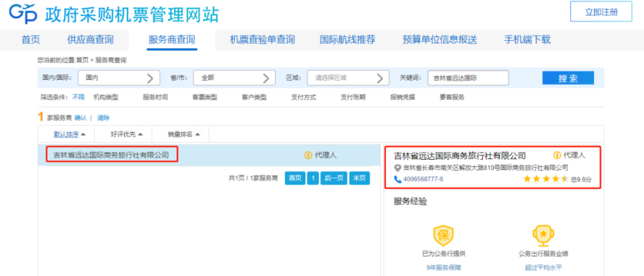
Task: Click the 关键词 keyword input field
Action: pyautogui.click(x=468, y=77)
